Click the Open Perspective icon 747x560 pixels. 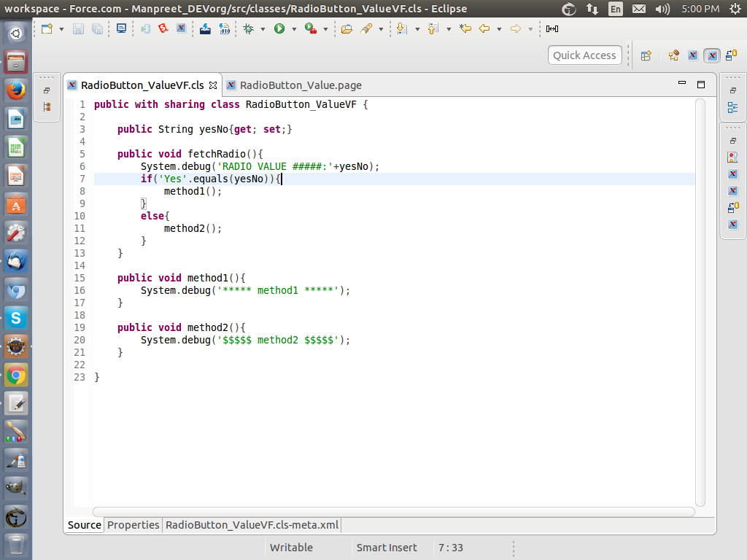pos(646,55)
